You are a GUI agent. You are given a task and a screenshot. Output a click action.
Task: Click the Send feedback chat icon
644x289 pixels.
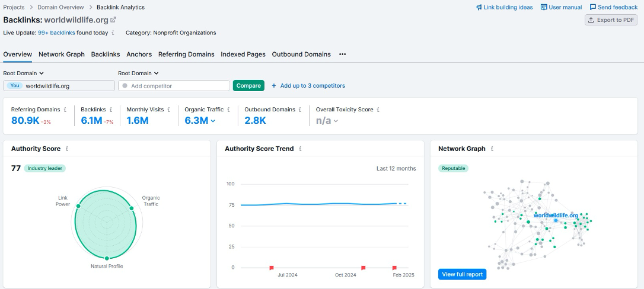tap(593, 7)
